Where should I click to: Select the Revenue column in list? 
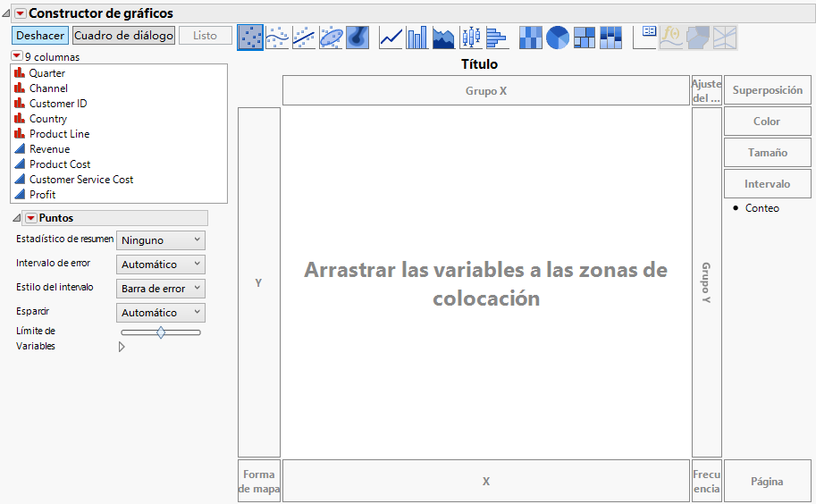pyautogui.click(x=49, y=149)
